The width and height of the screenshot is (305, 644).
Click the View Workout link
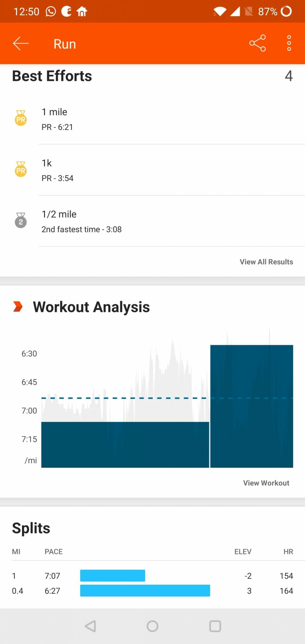[266, 483]
